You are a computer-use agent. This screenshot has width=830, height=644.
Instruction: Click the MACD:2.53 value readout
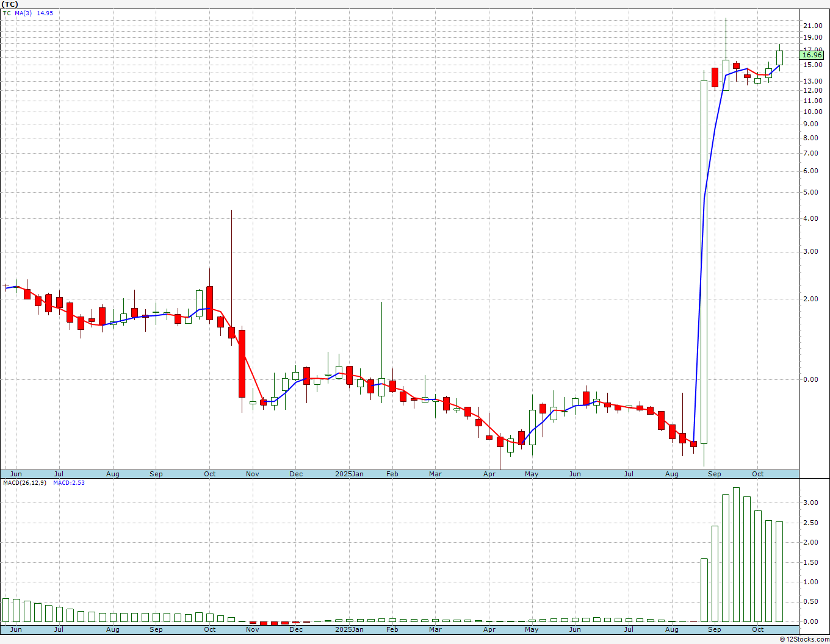[68, 483]
